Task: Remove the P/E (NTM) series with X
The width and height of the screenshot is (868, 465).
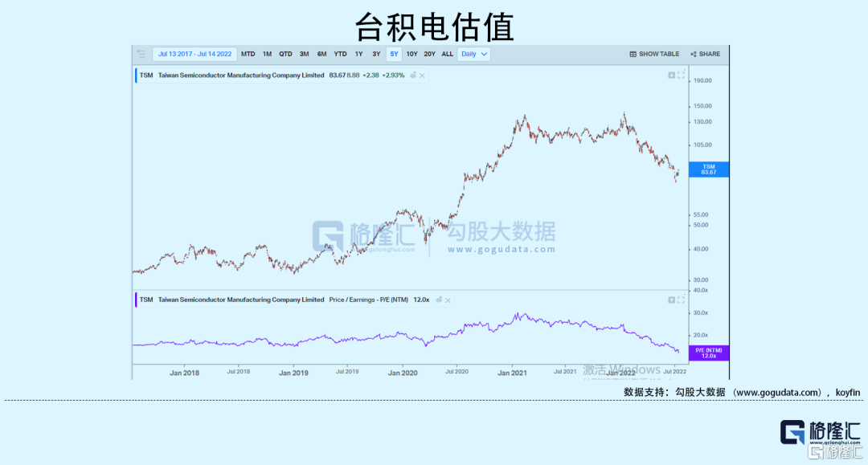Action: pyautogui.click(x=448, y=300)
